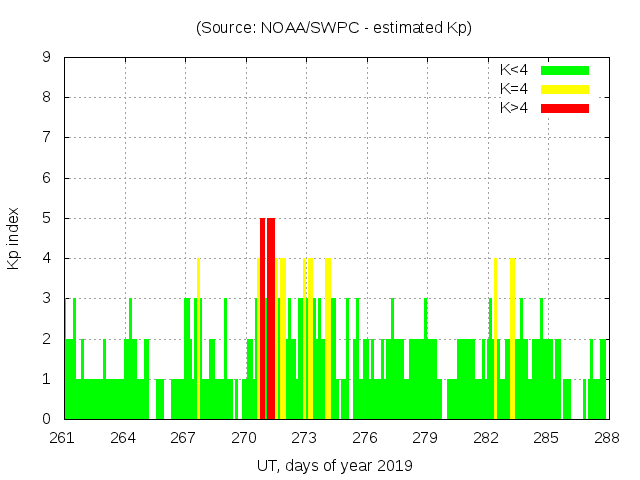Image resolution: width=640 pixels, height=480 pixels.
Task: Click the red K>4 legend swatch
Action: (x=565, y=107)
